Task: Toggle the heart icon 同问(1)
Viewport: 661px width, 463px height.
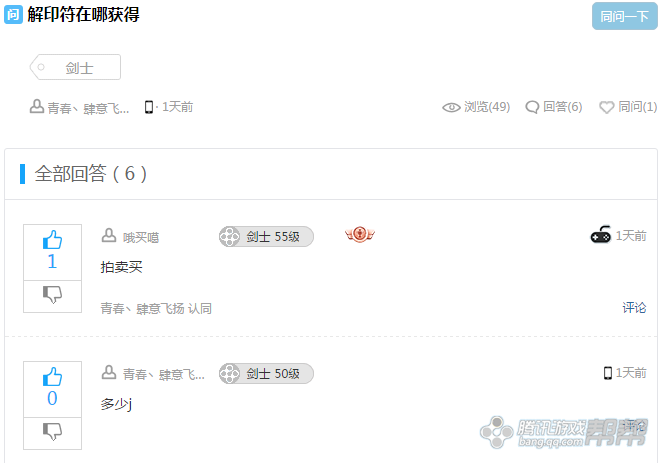Action: (607, 108)
